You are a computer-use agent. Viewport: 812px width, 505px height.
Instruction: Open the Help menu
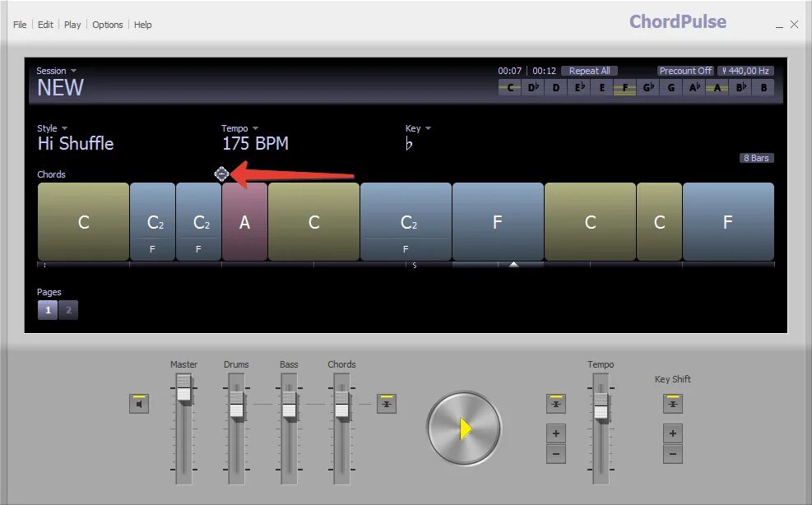[x=142, y=25]
